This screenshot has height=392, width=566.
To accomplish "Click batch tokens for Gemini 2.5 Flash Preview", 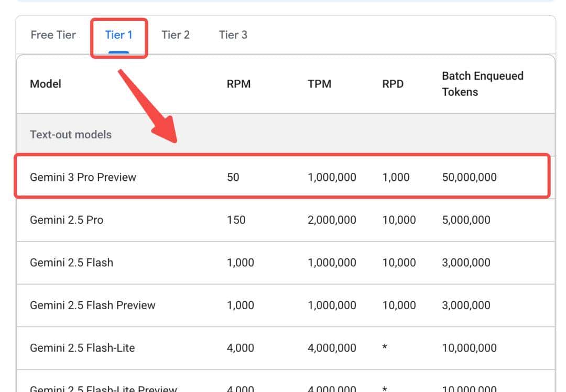I will coord(466,305).
